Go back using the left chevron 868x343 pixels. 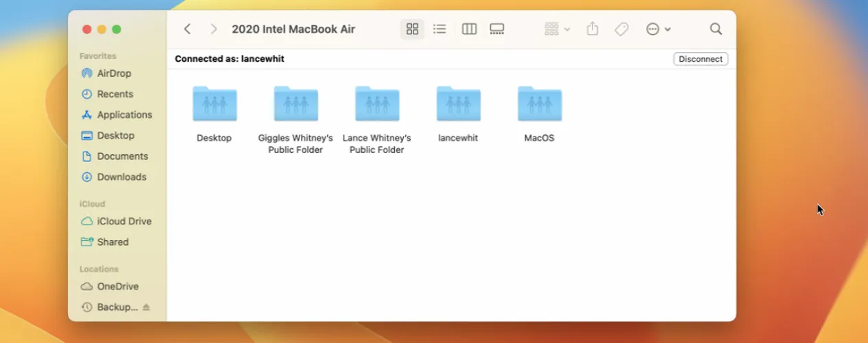[x=187, y=29]
